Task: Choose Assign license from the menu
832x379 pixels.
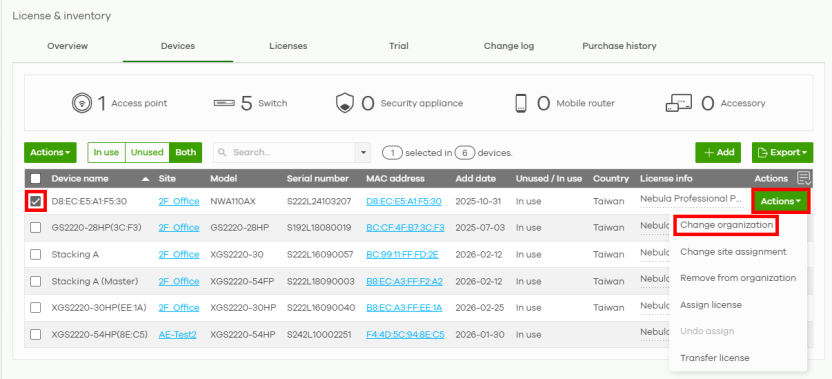Action: 711,305
